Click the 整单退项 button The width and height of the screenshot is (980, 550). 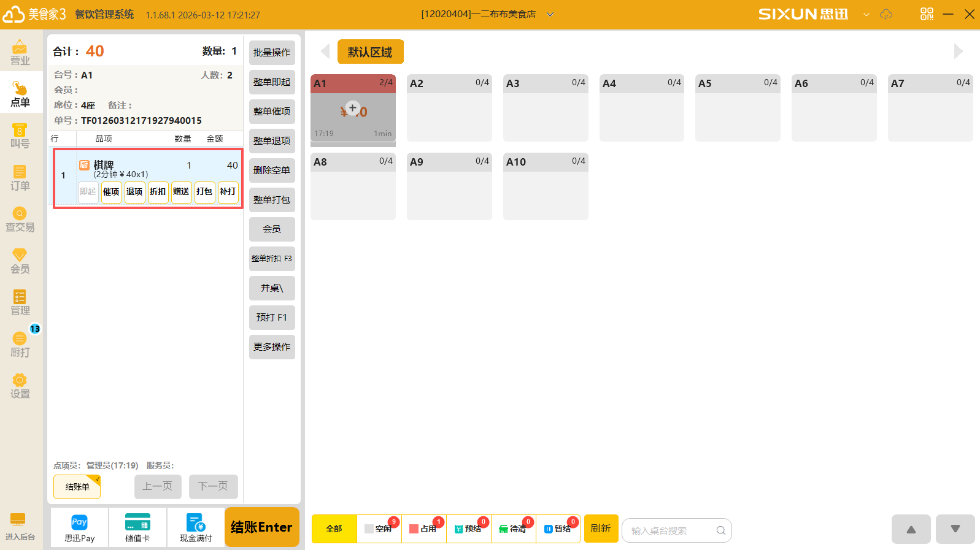[x=272, y=141]
